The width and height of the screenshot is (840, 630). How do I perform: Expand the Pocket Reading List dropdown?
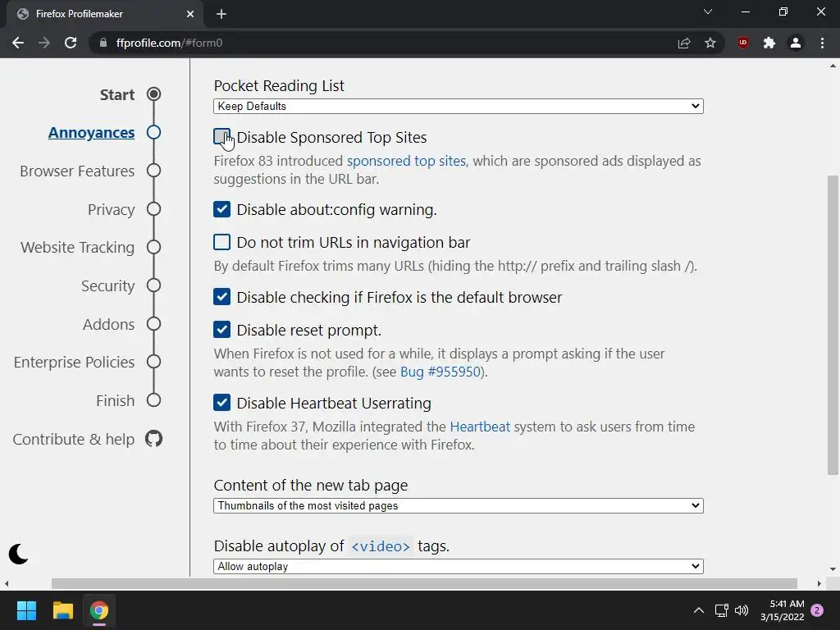(x=458, y=106)
